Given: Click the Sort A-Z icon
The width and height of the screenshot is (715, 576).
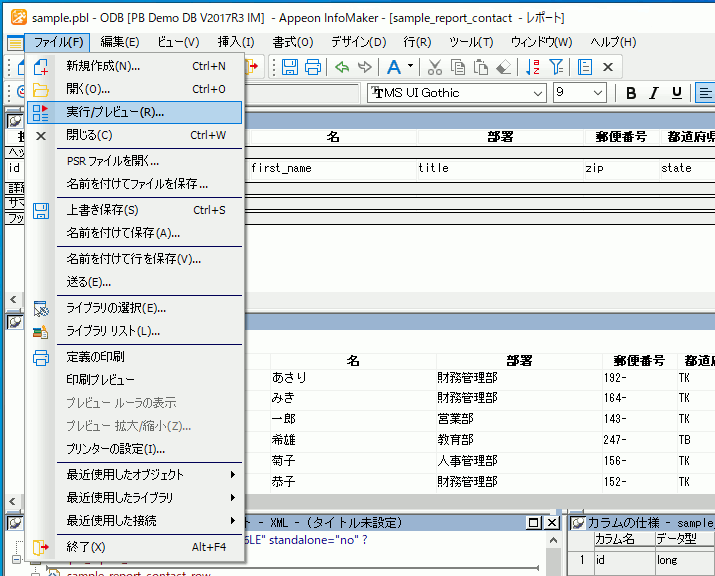Looking at the screenshot, I should point(532,67).
